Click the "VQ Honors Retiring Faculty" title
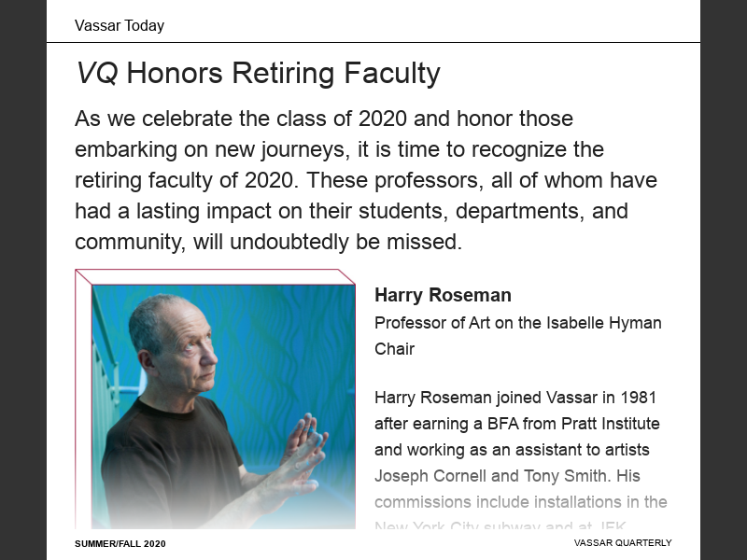747x560 pixels. click(x=257, y=73)
